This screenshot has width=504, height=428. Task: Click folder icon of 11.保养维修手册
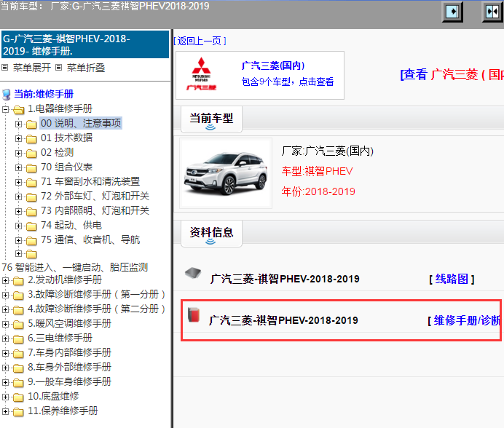coord(18,411)
